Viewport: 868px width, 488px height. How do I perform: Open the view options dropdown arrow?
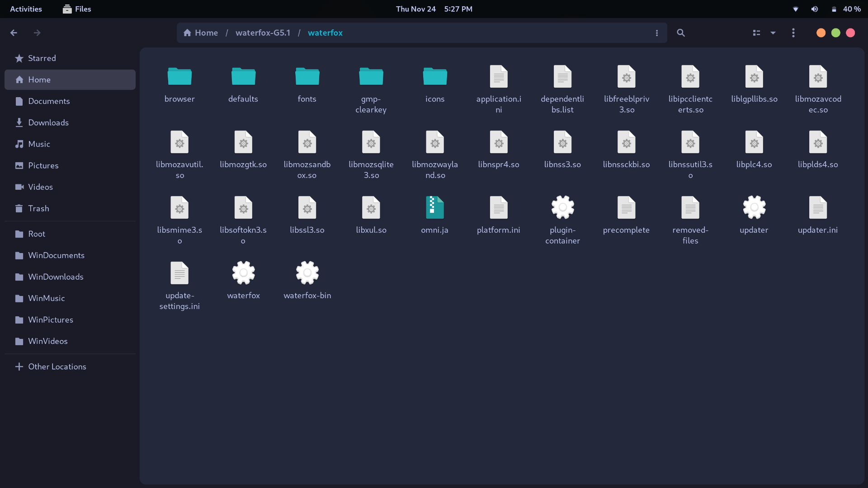(x=773, y=33)
